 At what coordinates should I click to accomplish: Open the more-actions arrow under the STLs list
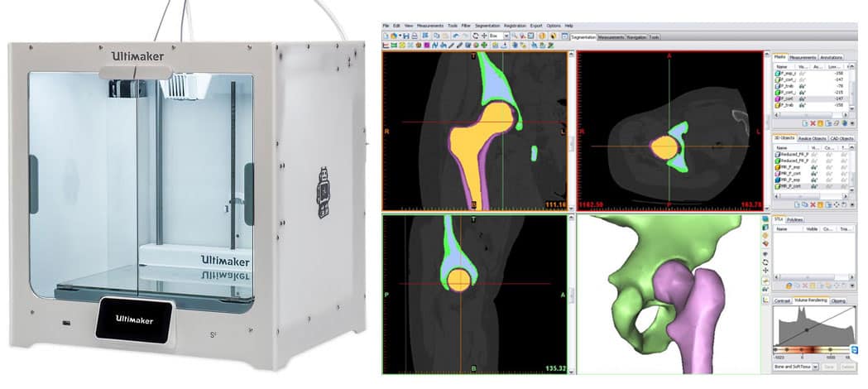(852, 286)
